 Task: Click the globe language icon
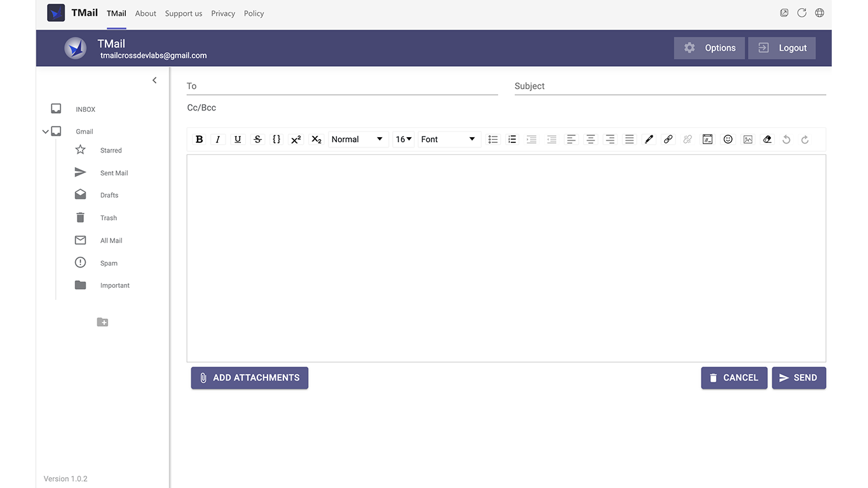[820, 13]
